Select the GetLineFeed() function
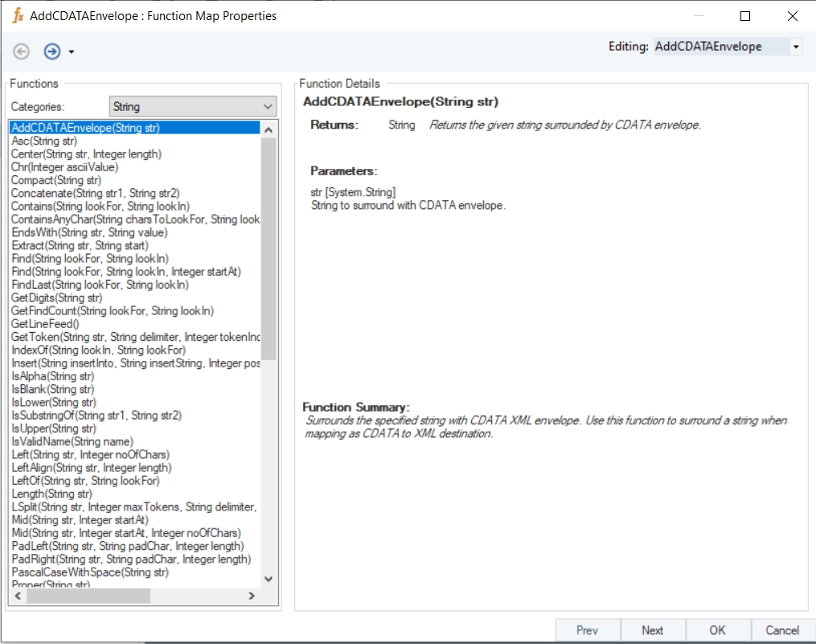816x644 pixels. [x=45, y=324]
